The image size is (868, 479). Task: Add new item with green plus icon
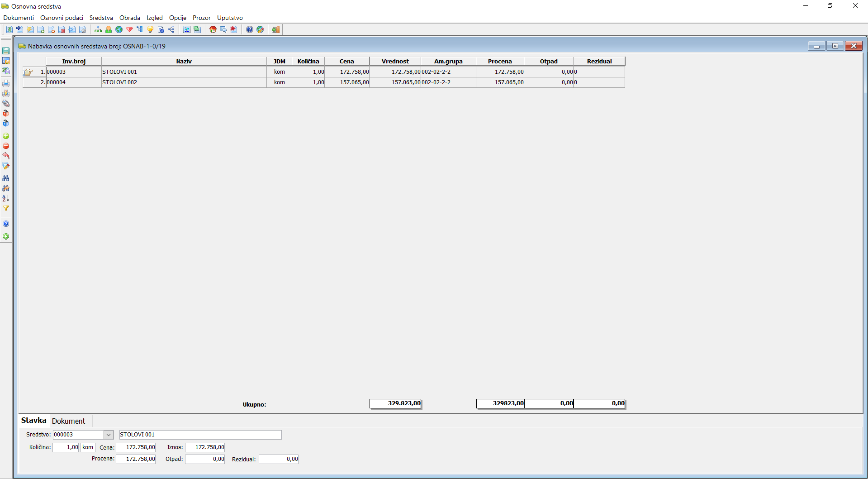(x=6, y=136)
